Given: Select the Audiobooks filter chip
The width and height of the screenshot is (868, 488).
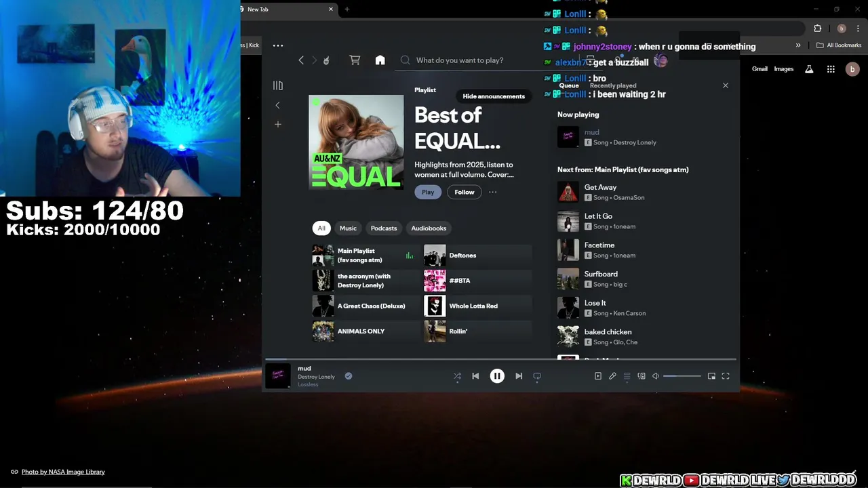Looking at the screenshot, I should pos(429,228).
